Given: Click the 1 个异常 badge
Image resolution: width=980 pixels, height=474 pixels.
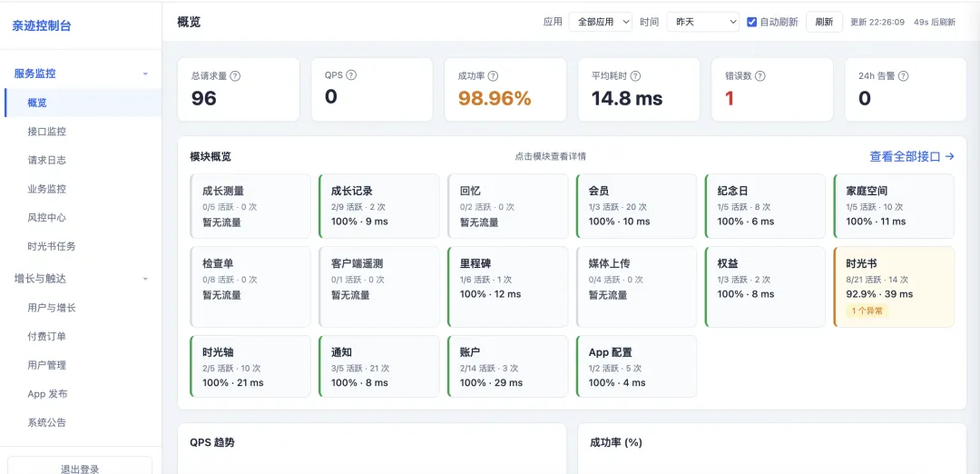Looking at the screenshot, I should (x=867, y=311).
